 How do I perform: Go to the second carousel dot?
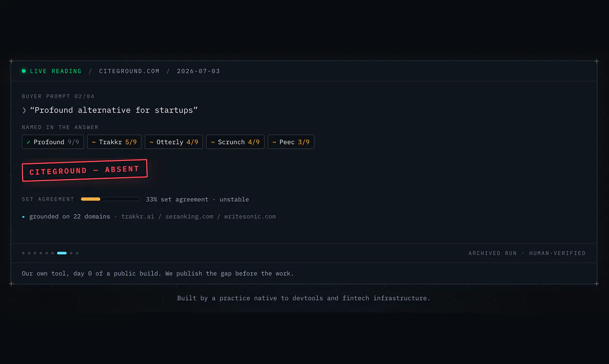click(29, 253)
